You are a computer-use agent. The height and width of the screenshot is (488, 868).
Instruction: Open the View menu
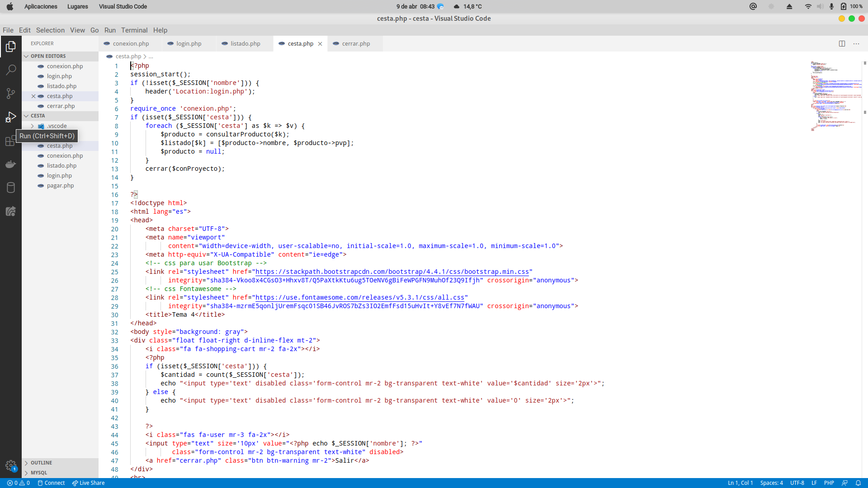click(x=77, y=30)
